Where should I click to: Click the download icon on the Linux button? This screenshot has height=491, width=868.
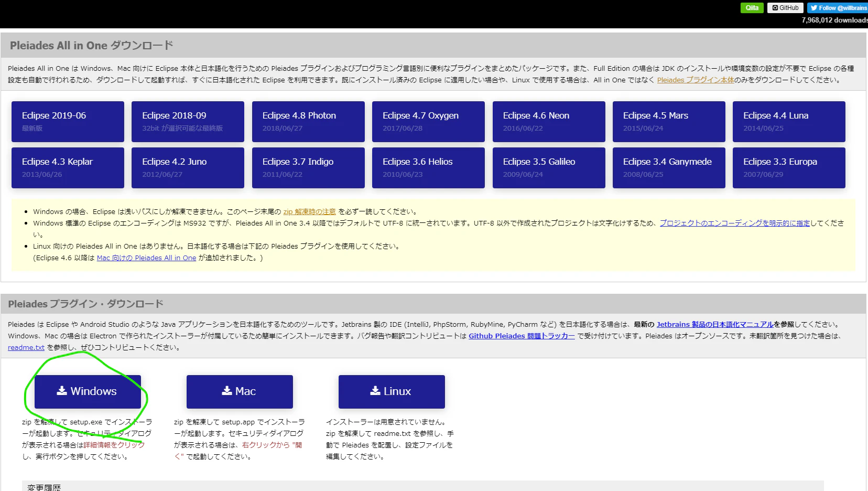point(375,391)
